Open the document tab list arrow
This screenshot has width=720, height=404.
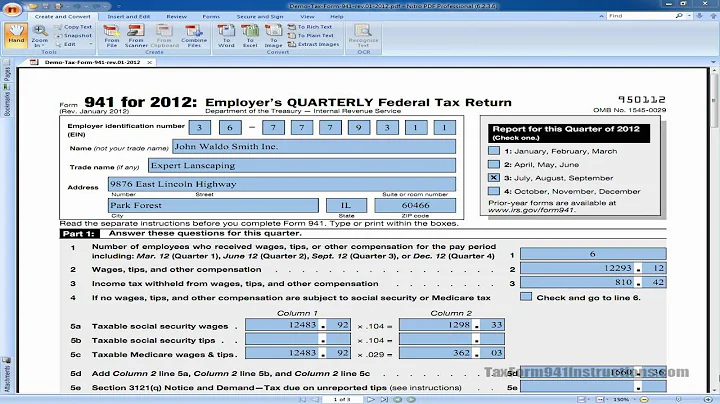click(x=713, y=62)
